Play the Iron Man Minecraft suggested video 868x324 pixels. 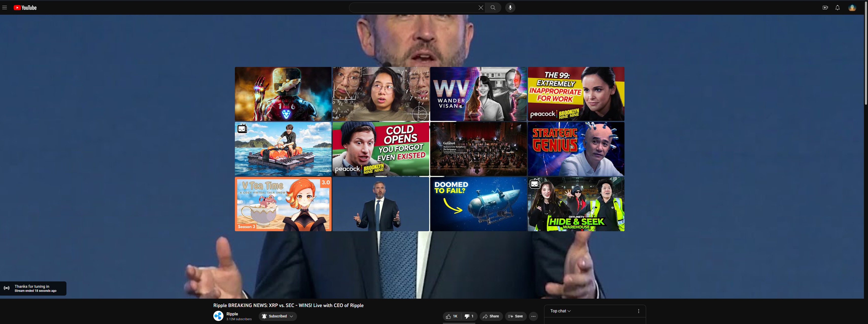283,94
